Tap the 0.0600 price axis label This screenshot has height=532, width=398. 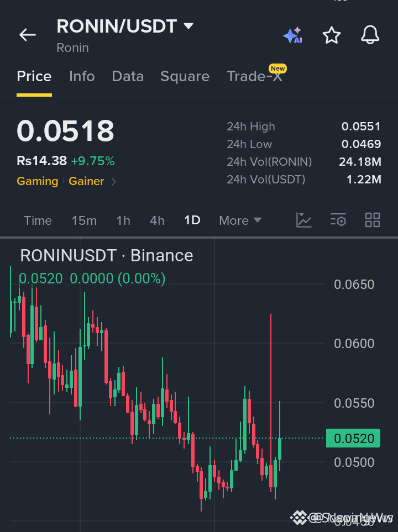pyautogui.click(x=354, y=344)
